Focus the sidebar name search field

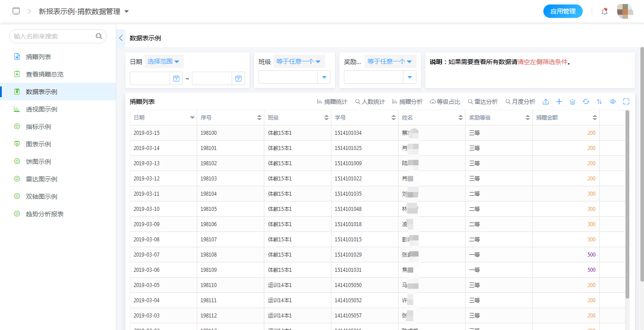click(x=58, y=36)
